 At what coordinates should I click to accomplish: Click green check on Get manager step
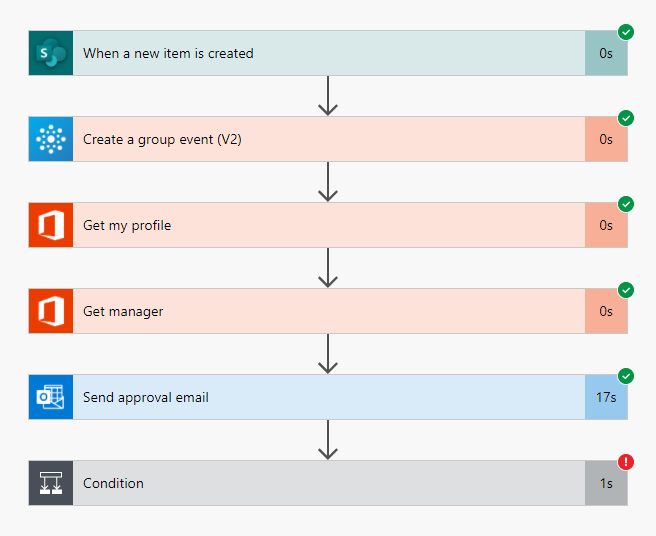point(626,290)
